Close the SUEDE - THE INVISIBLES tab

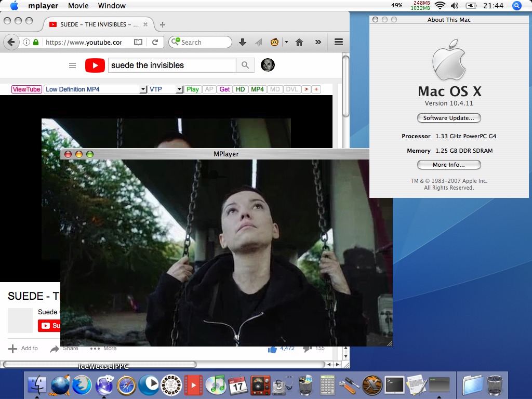(145, 24)
